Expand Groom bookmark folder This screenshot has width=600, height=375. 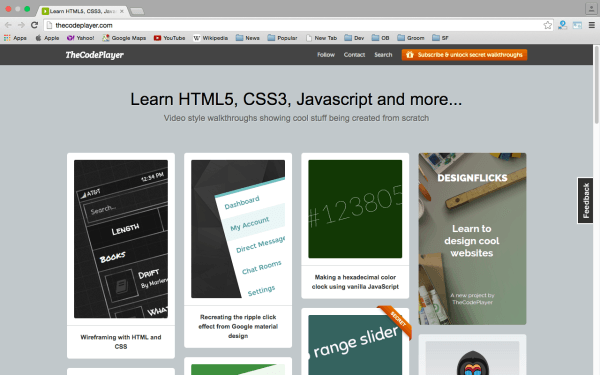tap(411, 38)
